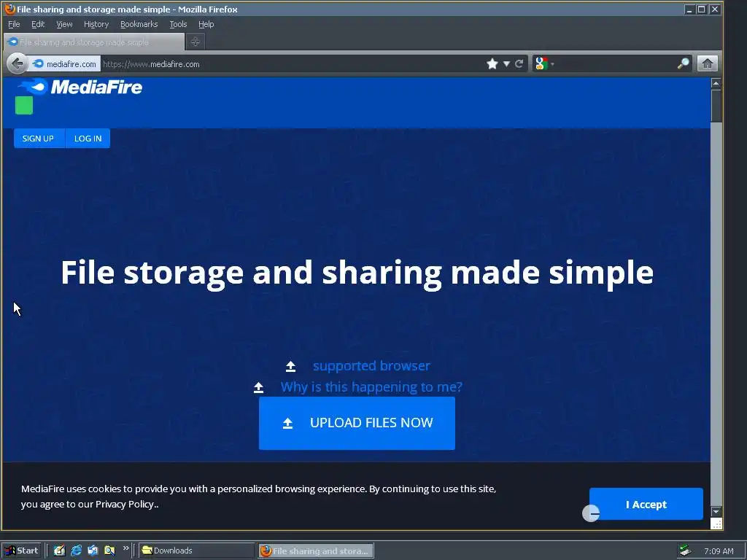The width and height of the screenshot is (747, 560).
Task: Bookmark this page with the star icon
Action: coord(492,64)
